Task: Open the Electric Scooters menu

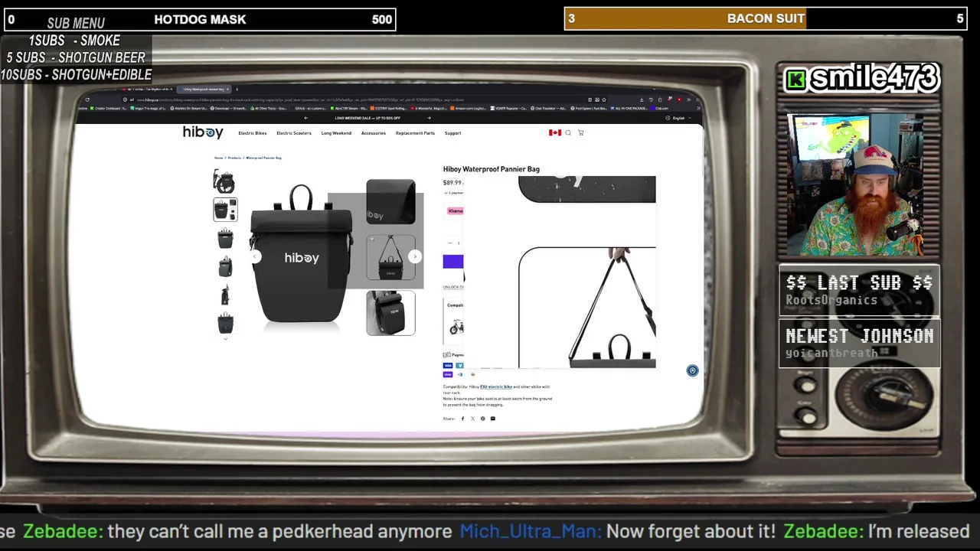Action: click(x=294, y=133)
